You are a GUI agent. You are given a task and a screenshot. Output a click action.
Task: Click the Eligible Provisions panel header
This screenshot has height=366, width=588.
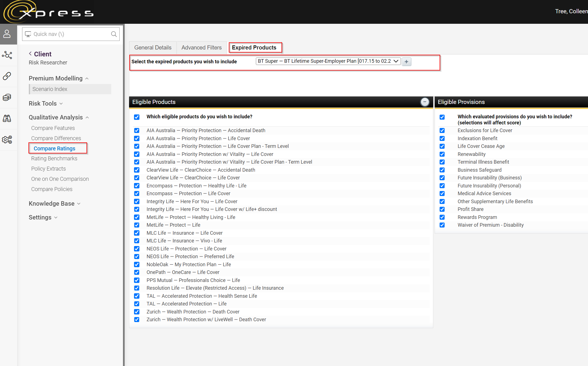(511, 102)
